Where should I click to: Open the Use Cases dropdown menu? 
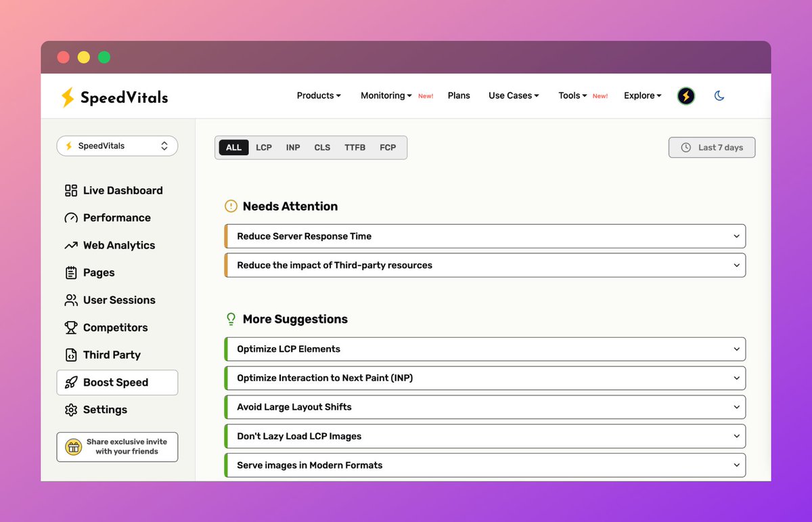(514, 95)
